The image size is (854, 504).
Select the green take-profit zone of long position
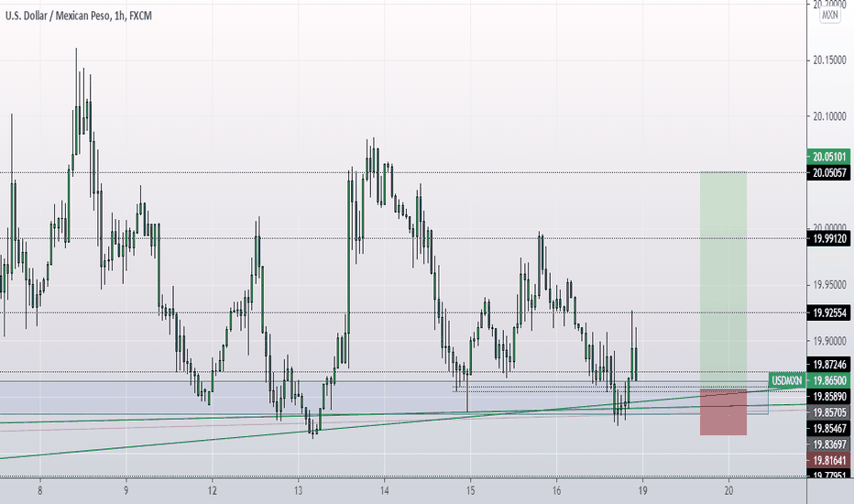[x=723, y=280]
